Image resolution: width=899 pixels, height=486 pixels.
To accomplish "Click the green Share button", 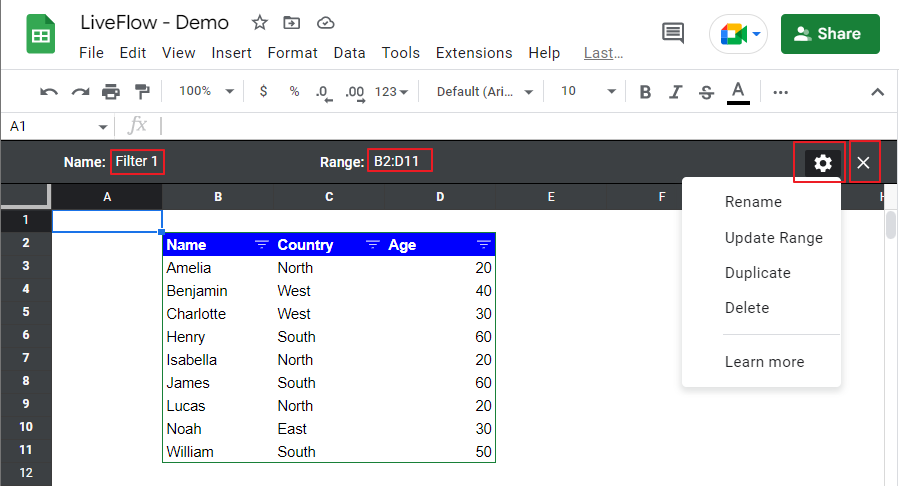I will pos(830,34).
